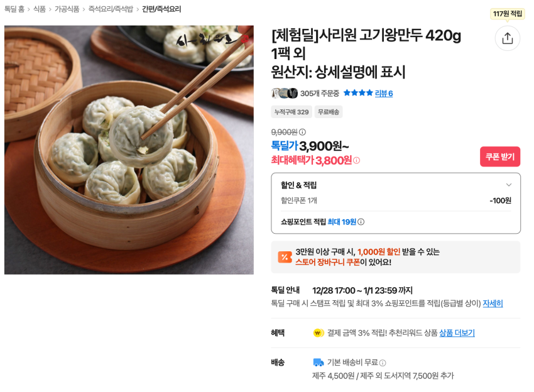Open 즉석요리/즉석밥 breadcrumb category
This screenshot has height=392, width=534.
point(111,9)
